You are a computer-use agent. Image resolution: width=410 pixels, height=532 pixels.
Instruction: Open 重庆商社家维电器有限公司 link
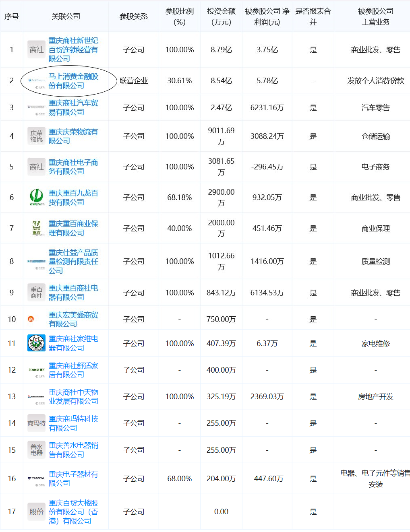73,343
